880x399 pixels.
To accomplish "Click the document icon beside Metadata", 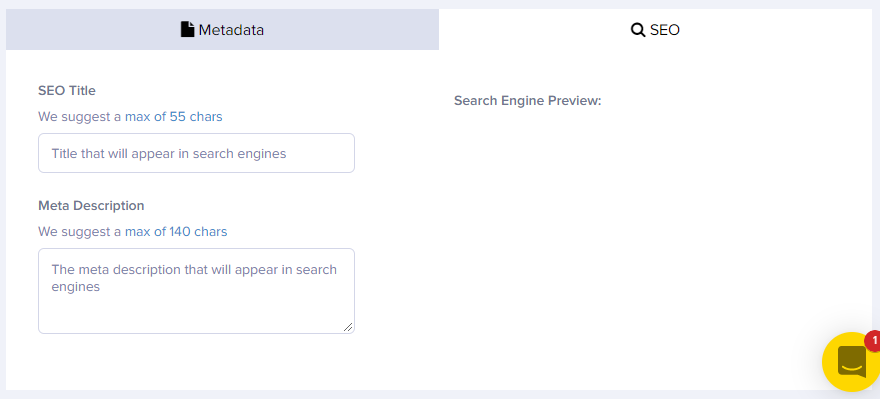I will (x=187, y=29).
